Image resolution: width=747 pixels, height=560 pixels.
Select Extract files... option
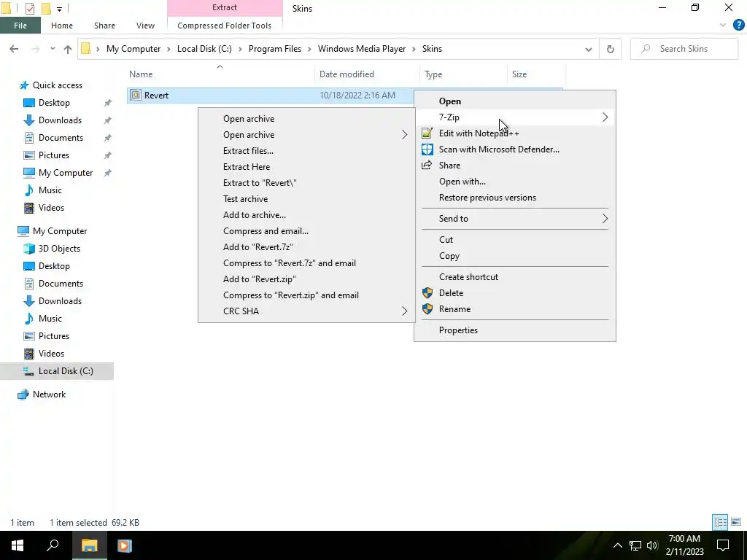click(248, 151)
